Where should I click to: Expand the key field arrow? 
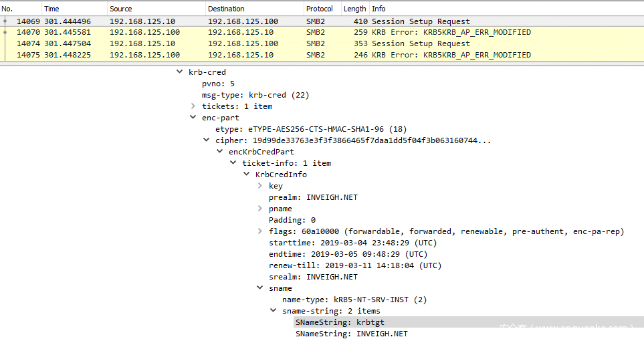pos(260,186)
